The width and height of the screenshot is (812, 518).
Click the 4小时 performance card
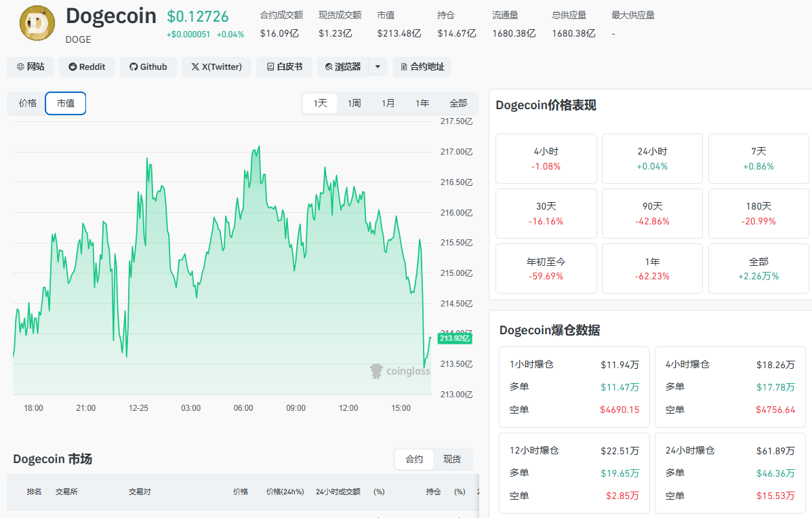click(x=546, y=159)
